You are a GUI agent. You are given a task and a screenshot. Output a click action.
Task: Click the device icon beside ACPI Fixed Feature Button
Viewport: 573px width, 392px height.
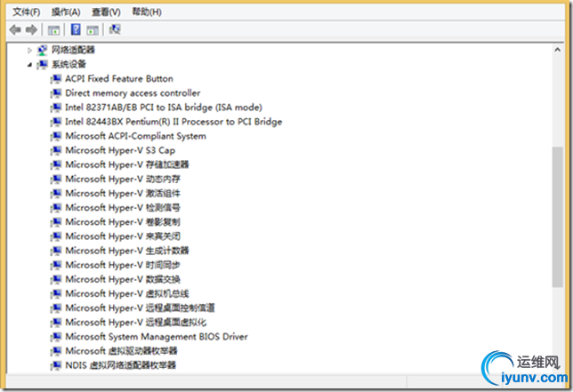coord(56,79)
